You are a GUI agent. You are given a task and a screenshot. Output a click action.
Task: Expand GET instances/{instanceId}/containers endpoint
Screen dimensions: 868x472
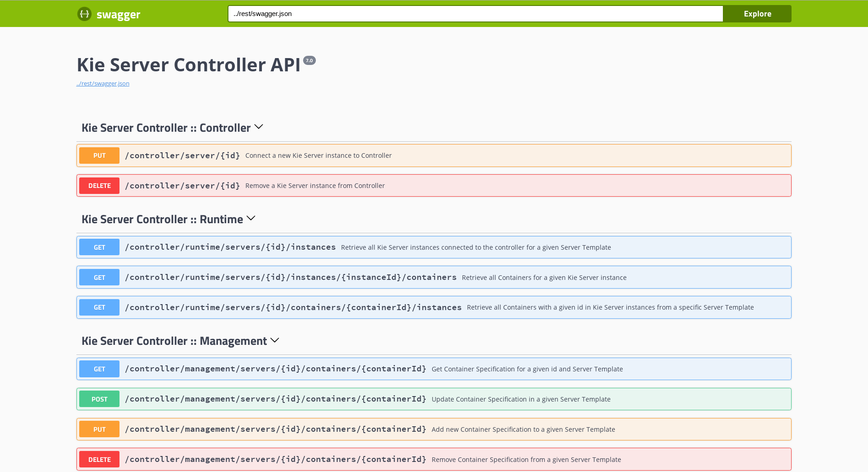(x=290, y=278)
